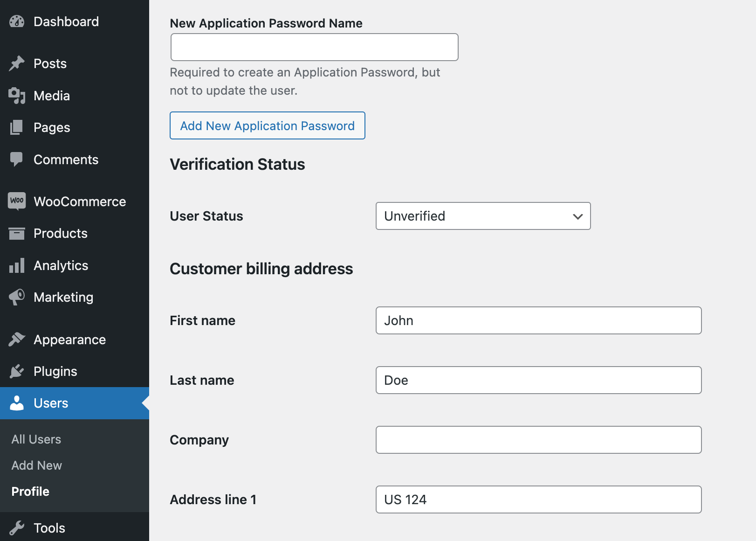View Analytics via bar chart icon
The height and width of the screenshot is (541, 756).
[x=16, y=265]
